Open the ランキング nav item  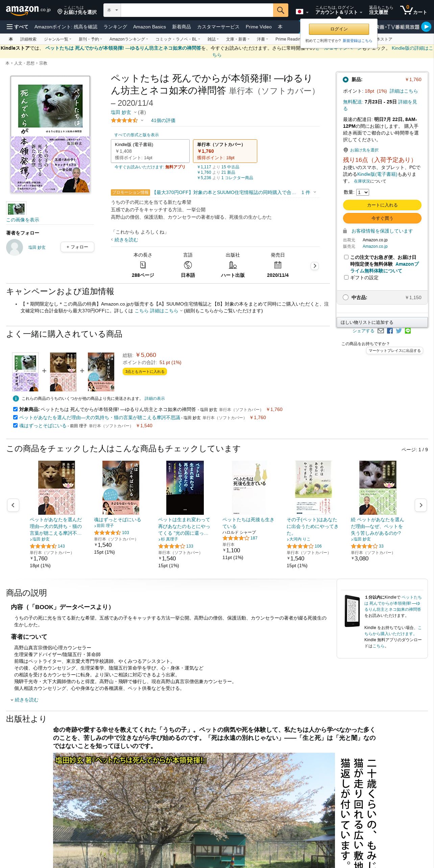coord(115,27)
